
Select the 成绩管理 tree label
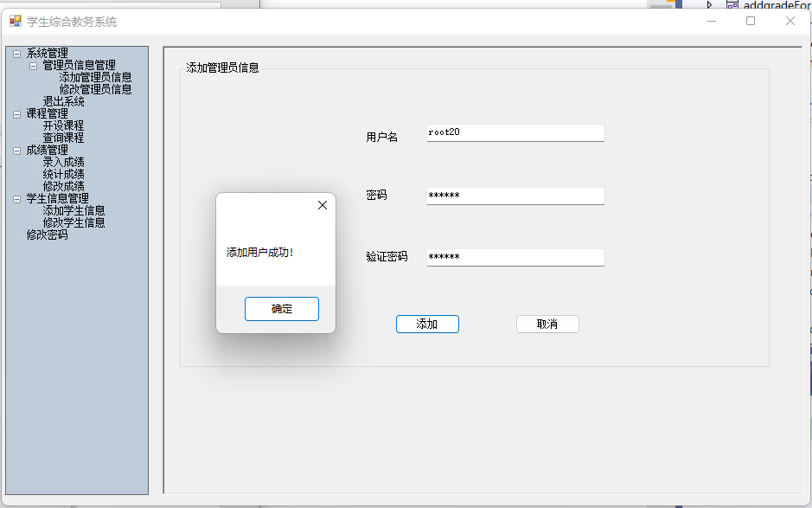[x=47, y=150]
